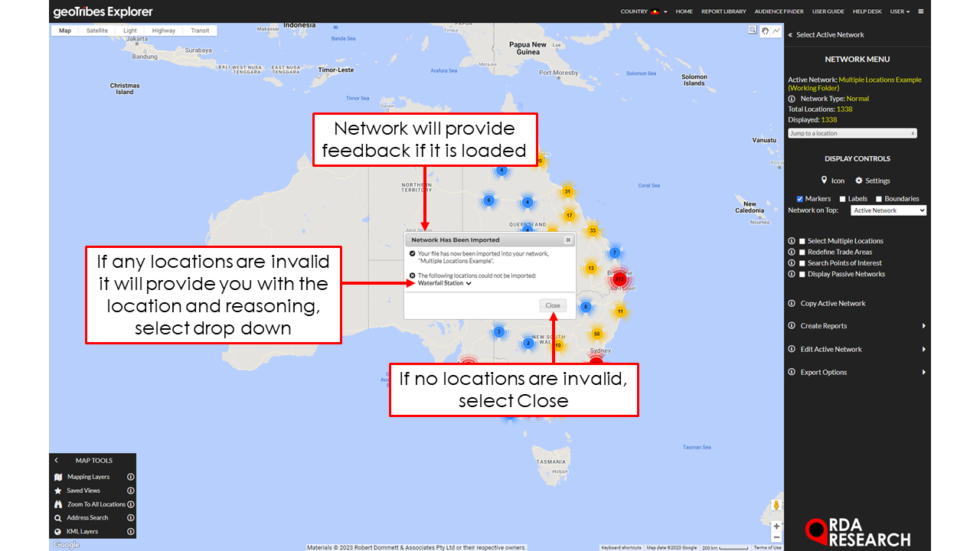The height and width of the screenshot is (551, 980).
Task: Open Mapping Layers tool
Action: click(88, 477)
